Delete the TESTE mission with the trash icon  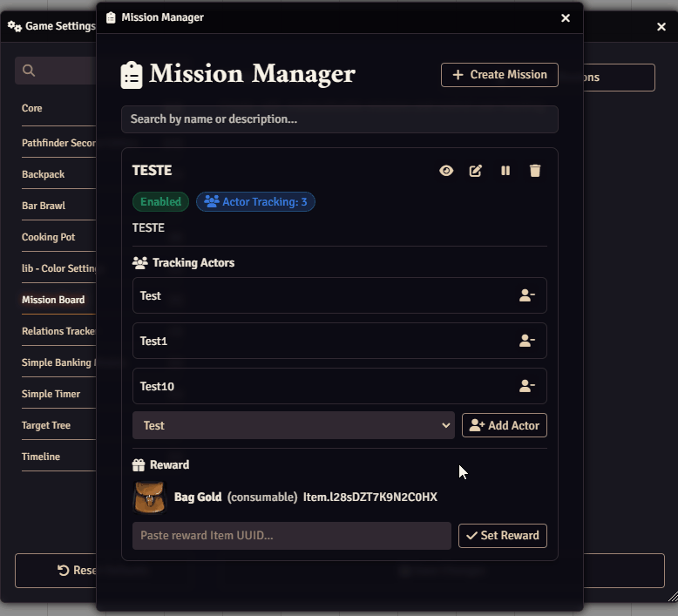535,171
